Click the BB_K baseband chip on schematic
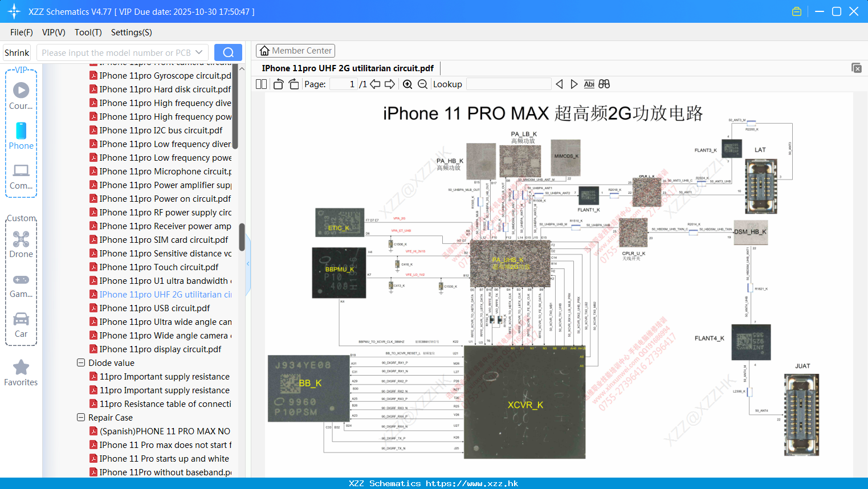This screenshot has height=489, width=868. click(x=308, y=388)
